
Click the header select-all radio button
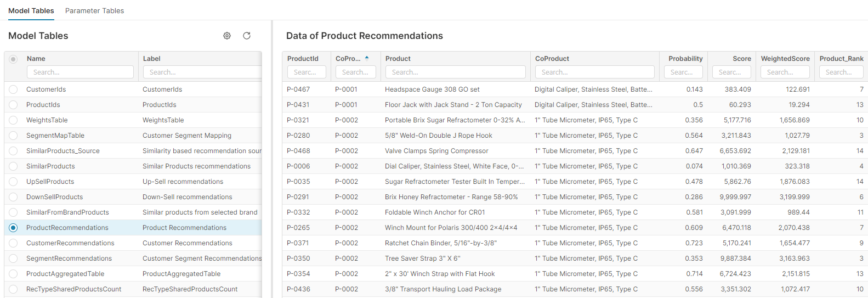click(x=13, y=59)
